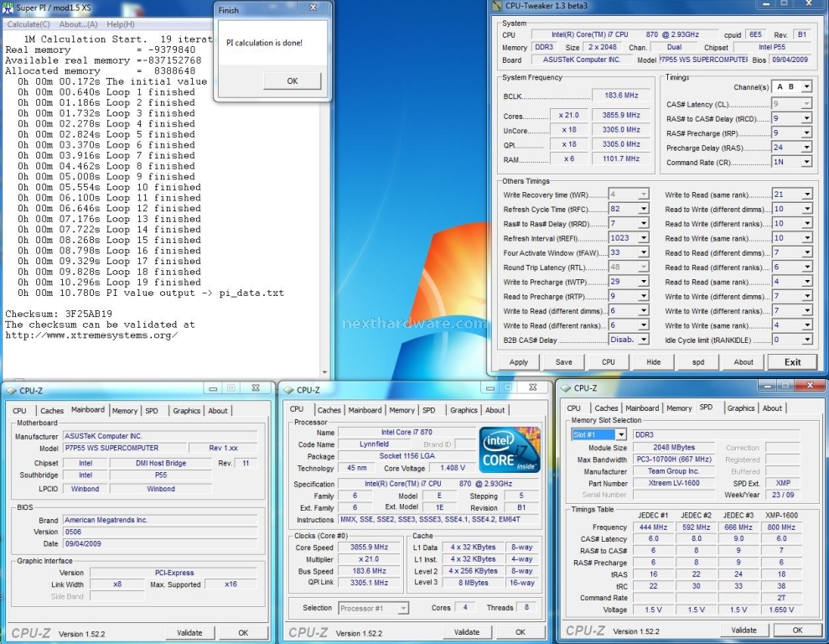Open About tab in the Processor CPU-Z window
Screen dimensions: 829x644
(x=495, y=410)
